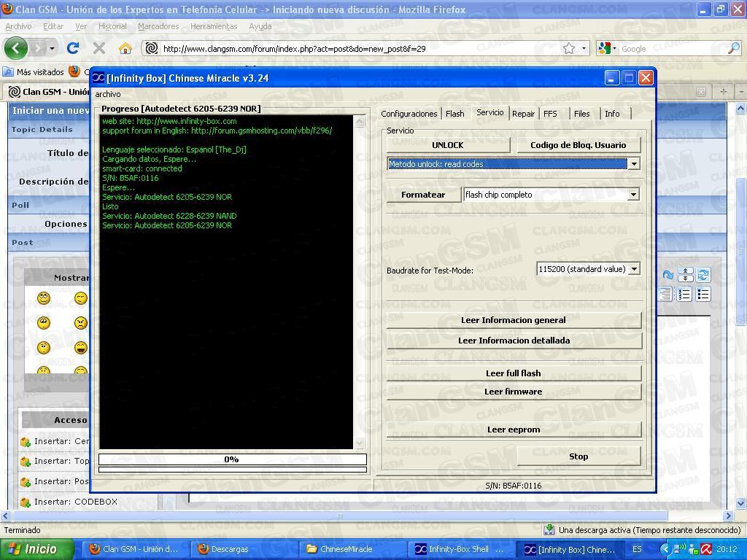This screenshot has height=560, width=747.
Task: Click ES language indicator in tray
Action: tap(637, 549)
